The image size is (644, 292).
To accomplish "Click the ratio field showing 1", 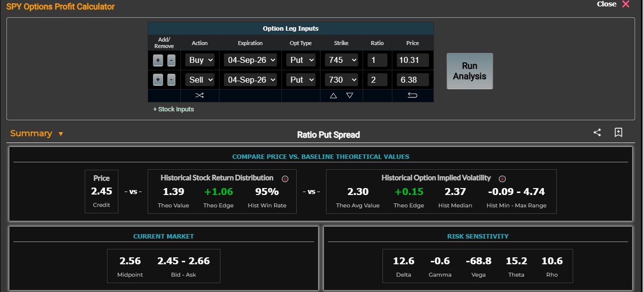I will click(377, 60).
